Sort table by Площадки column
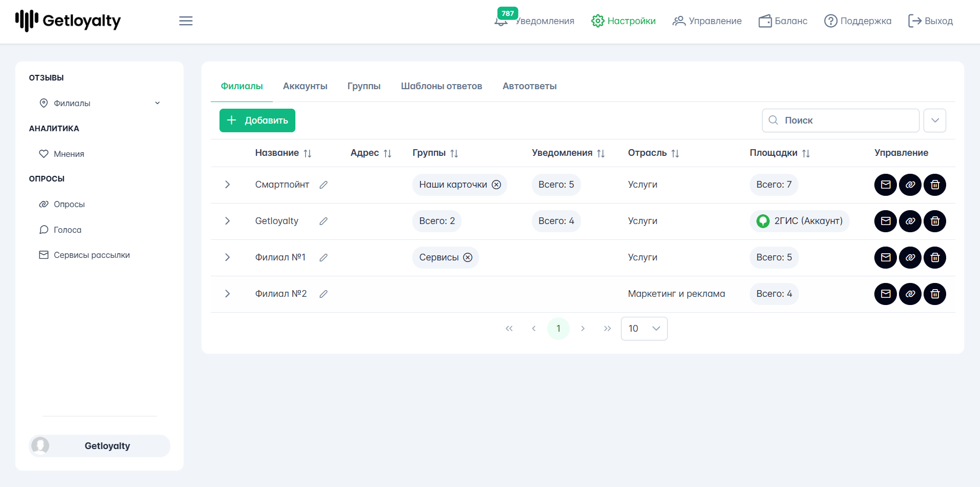 point(806,153)
